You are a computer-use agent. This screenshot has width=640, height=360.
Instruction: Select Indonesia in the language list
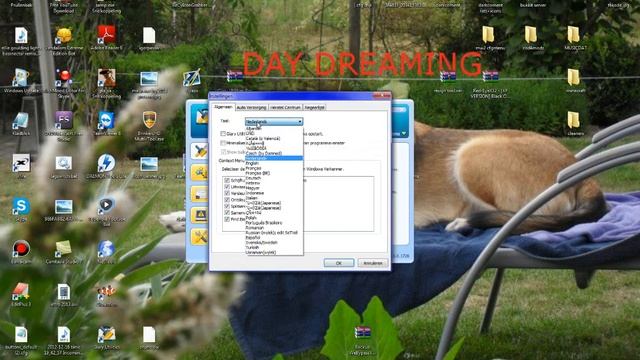[x=274, y=193]
